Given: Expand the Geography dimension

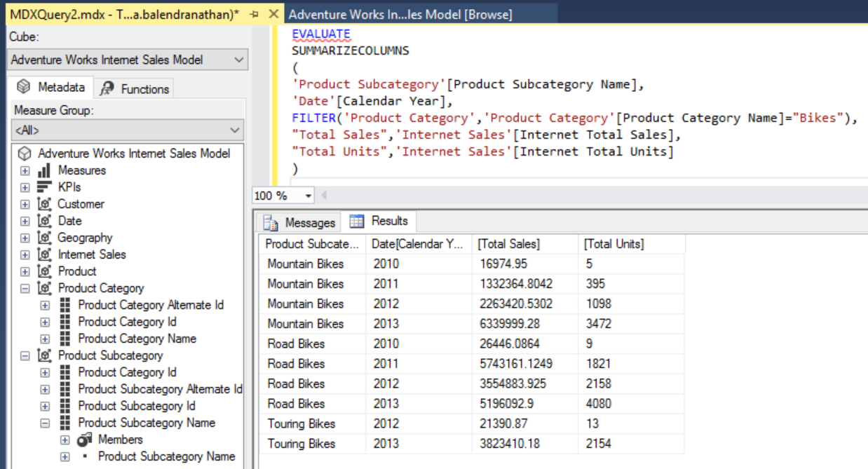Looking at the screenshot, I should pyautogui.click(x=25, y=238).
